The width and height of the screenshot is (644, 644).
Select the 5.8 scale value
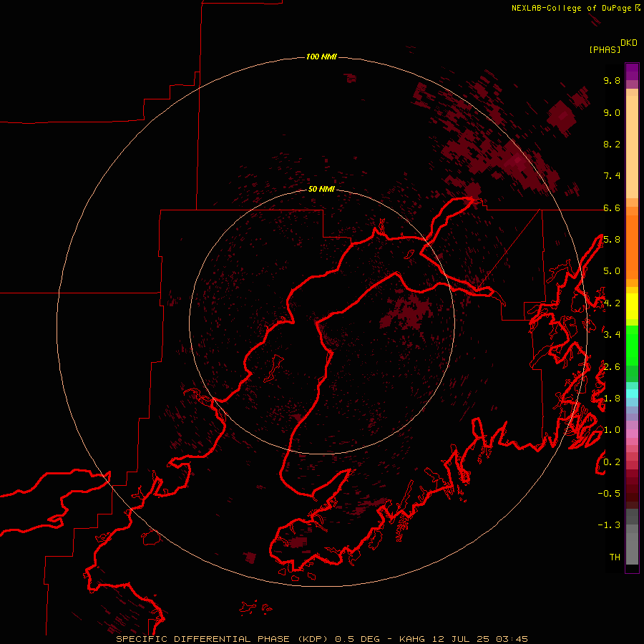click(612, 240)
